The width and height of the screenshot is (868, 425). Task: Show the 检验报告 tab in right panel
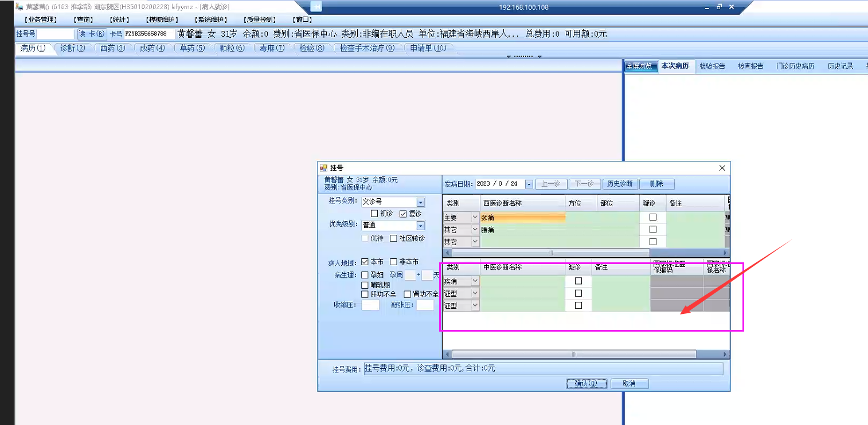pos(712,66)
